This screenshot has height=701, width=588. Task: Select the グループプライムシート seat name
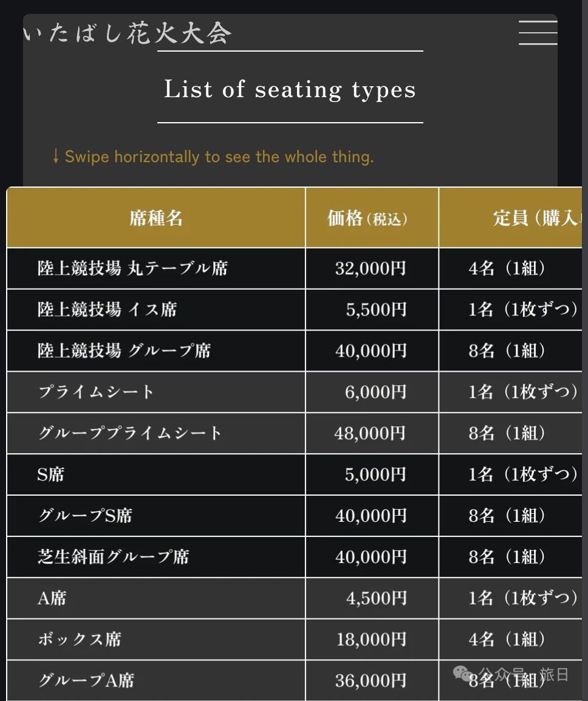coord(129,433)
